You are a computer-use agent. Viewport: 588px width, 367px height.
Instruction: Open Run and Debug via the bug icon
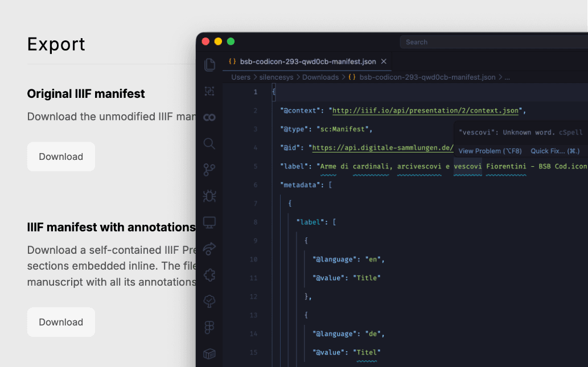click(209, 196)
